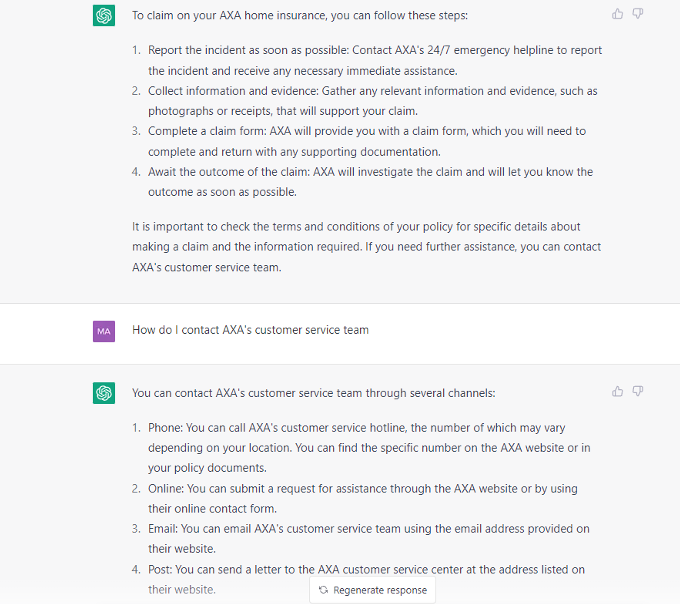
Task: Thumbs up the home insurance claim response
Action: [x=617, y=14]
